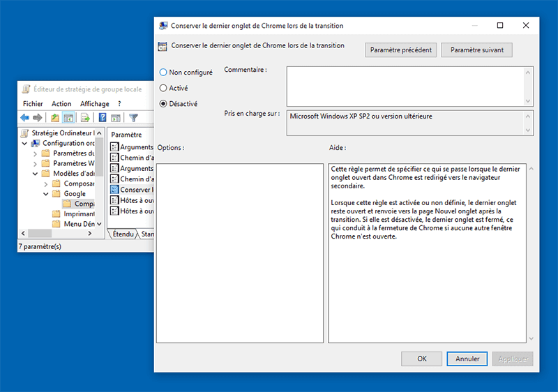Select the Non configuré radio button
558x392 pixels.
coord(163,73)
